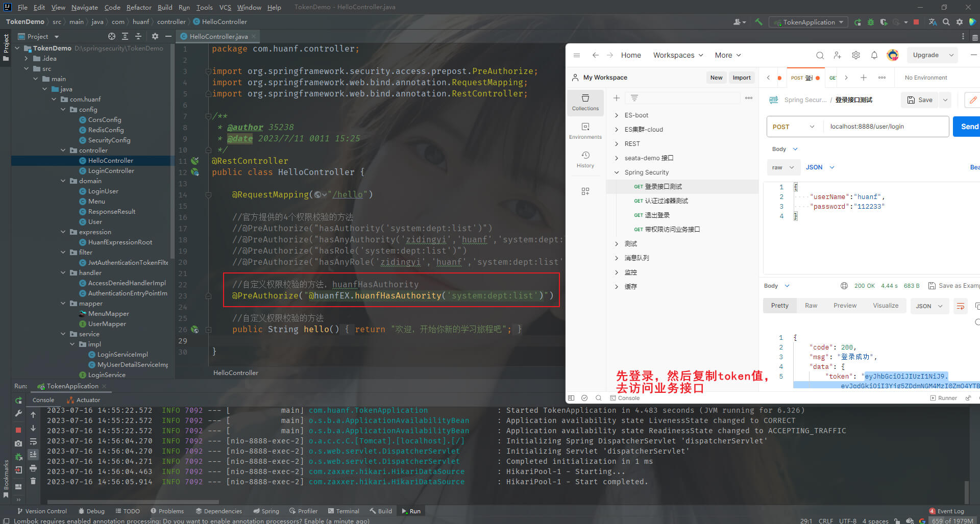This screenshot has height=524, width=980.
Task: Open Project panel options gear
Action: tap(155, 36)
